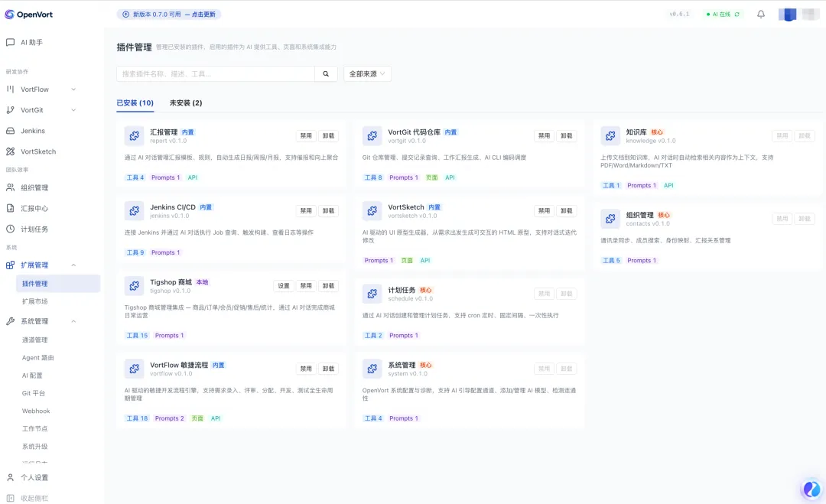Click the 系统管理 plugin puzzle icon

(372, 369)
